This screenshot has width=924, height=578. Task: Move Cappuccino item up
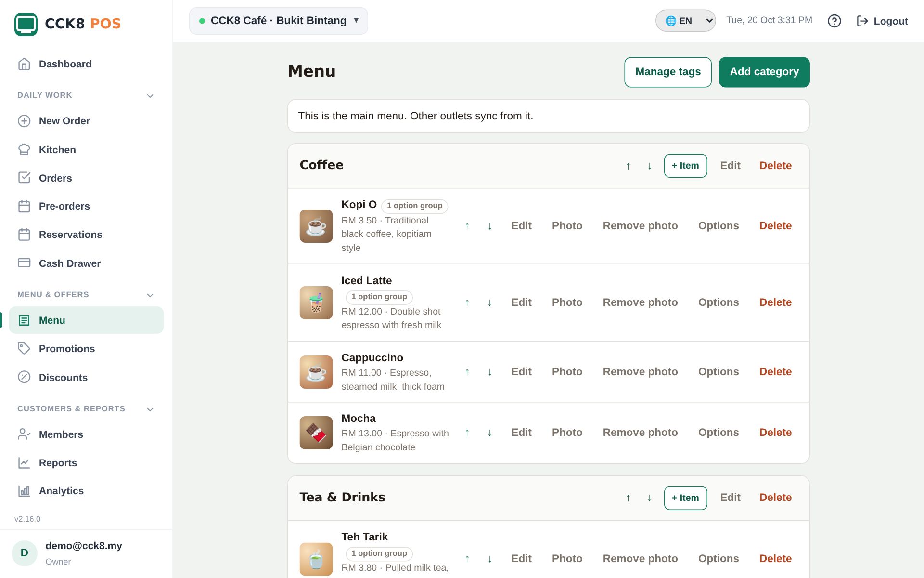coord(467,372)
